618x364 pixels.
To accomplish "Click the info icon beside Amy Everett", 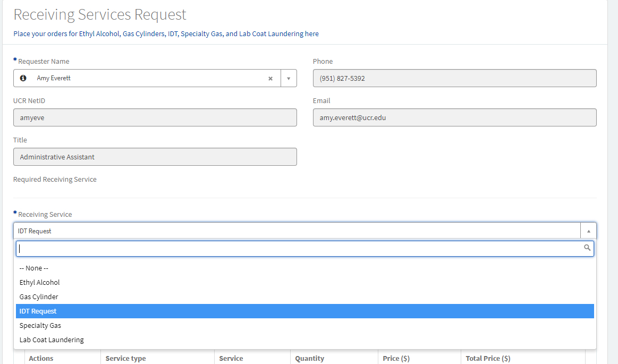I will [x=23, y=78].
